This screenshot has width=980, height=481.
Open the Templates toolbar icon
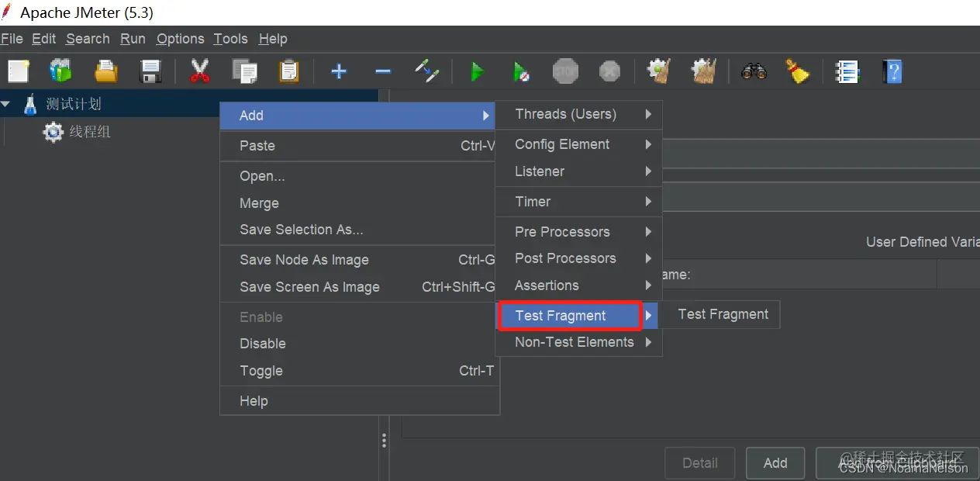(60, 72)
